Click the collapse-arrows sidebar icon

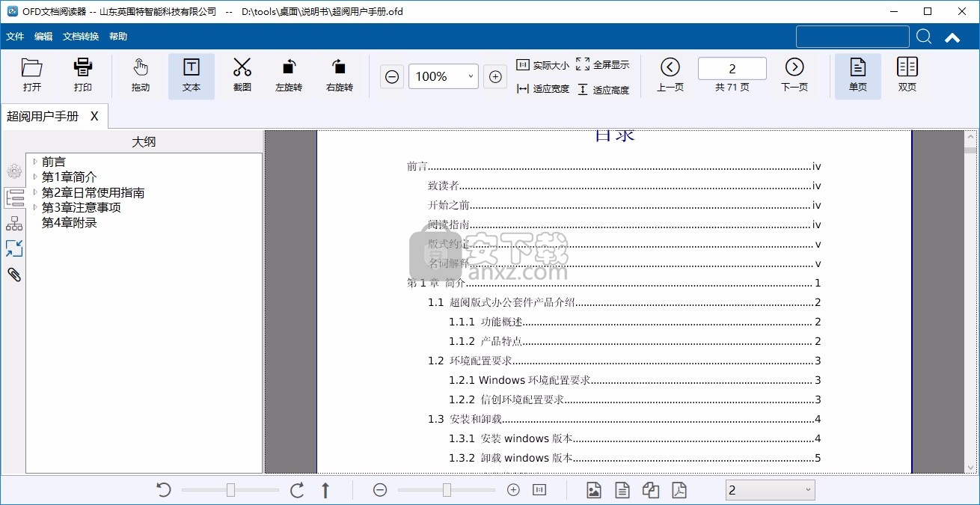click(14, 248)
